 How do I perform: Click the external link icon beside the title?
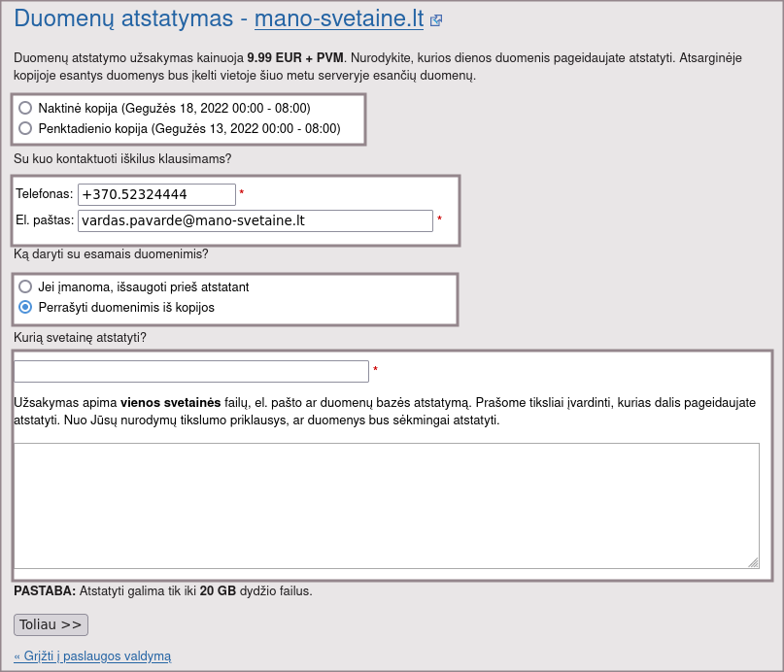point(436,20)
